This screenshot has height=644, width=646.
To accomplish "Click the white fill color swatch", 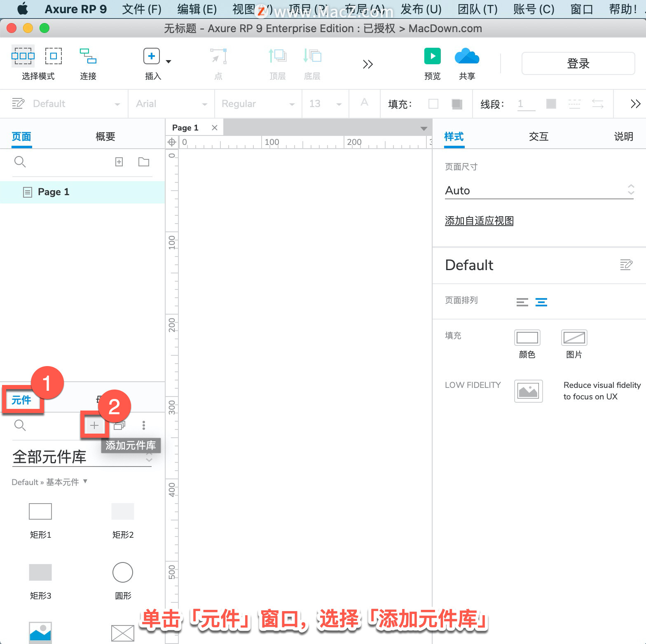I will 433,104.
